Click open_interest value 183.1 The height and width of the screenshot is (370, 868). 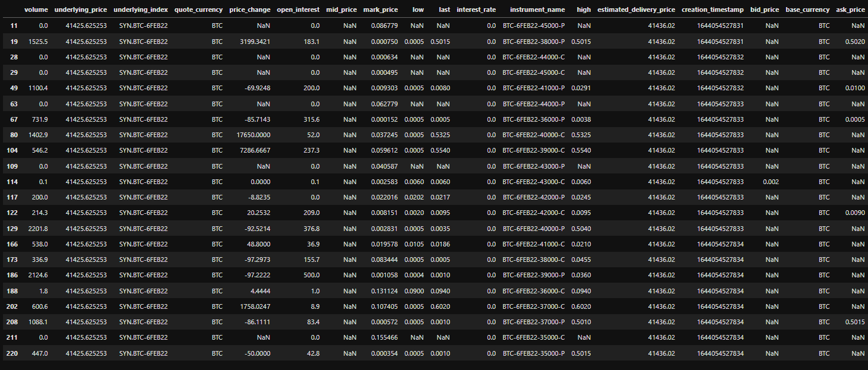pyautogui.click(x=311, y=42)
